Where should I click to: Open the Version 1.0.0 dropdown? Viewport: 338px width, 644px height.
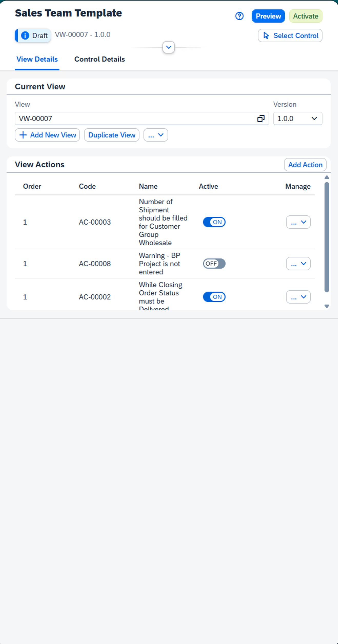tap(297, 118)
